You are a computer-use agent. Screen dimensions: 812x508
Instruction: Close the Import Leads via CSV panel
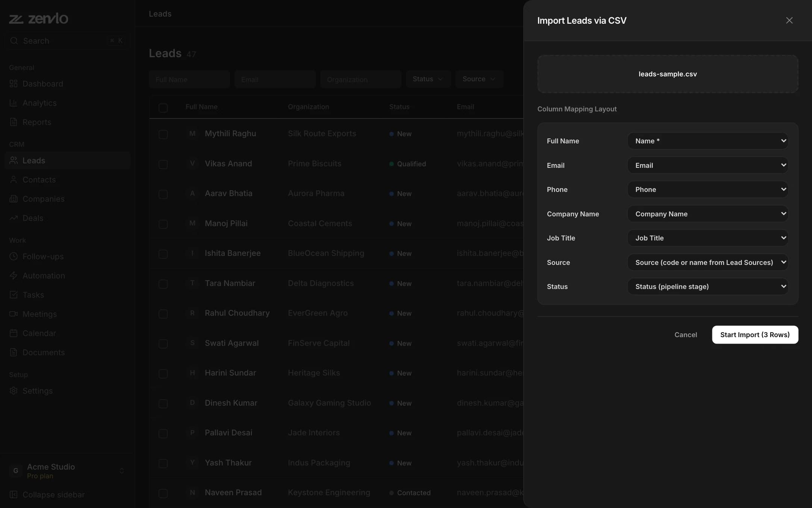point(789,20)
